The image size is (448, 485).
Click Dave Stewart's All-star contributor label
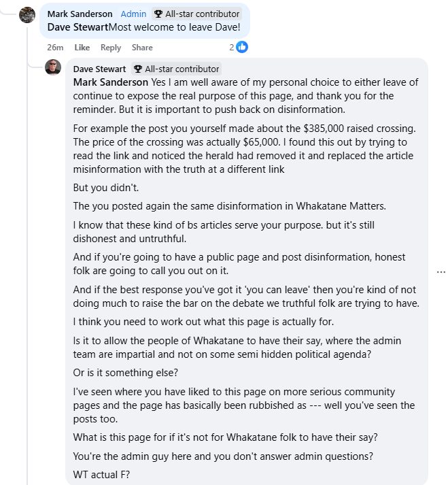click(x=182, y=69)
